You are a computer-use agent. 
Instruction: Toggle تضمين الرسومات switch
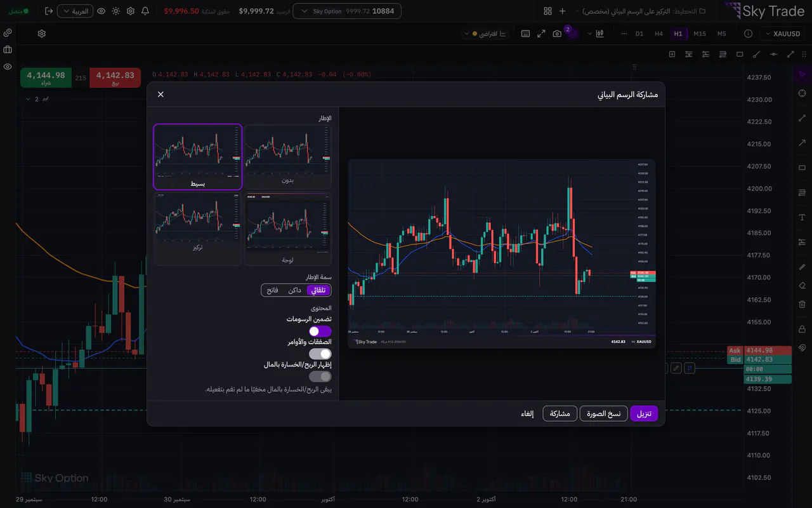click(320, 331)
